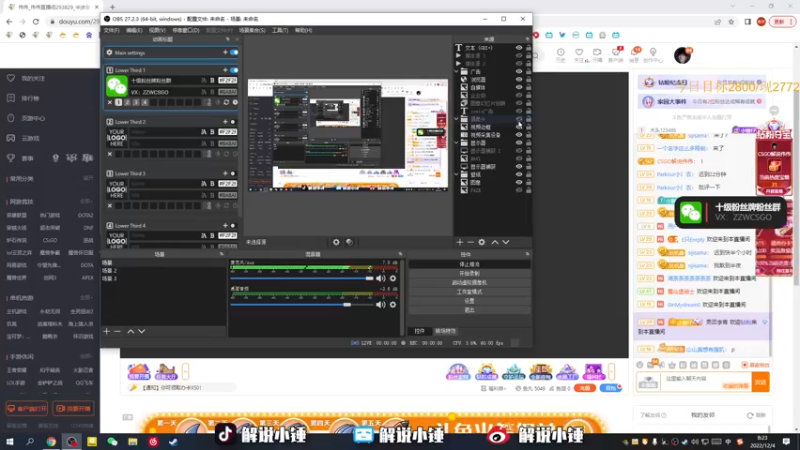Hide the 浏览器 source
This screenshot has width=800, height=450.
click(519, 80)
